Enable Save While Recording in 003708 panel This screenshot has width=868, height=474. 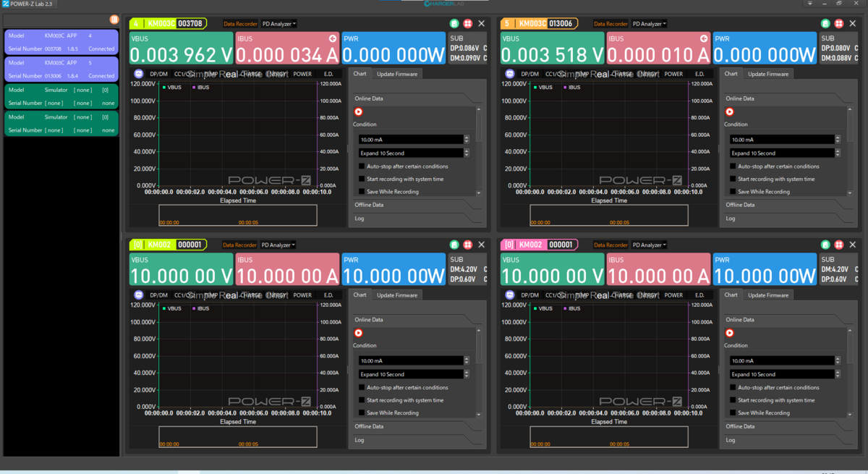point(362,192)
